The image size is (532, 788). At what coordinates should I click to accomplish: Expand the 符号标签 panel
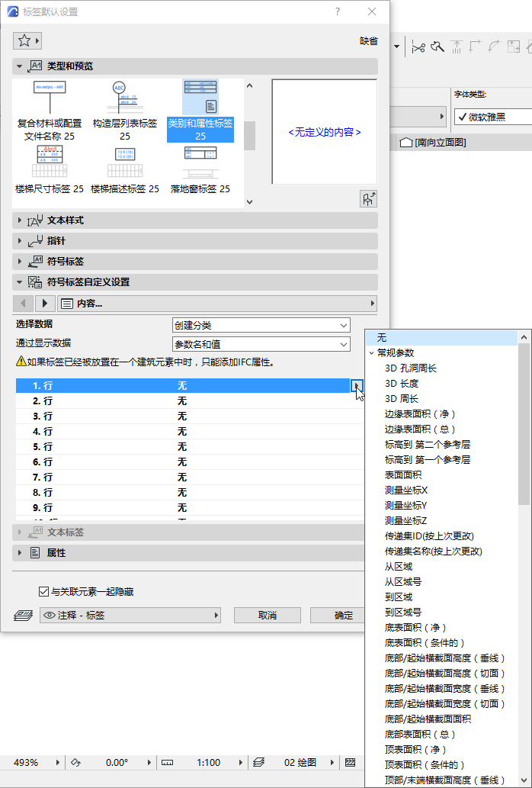point(20,262)
